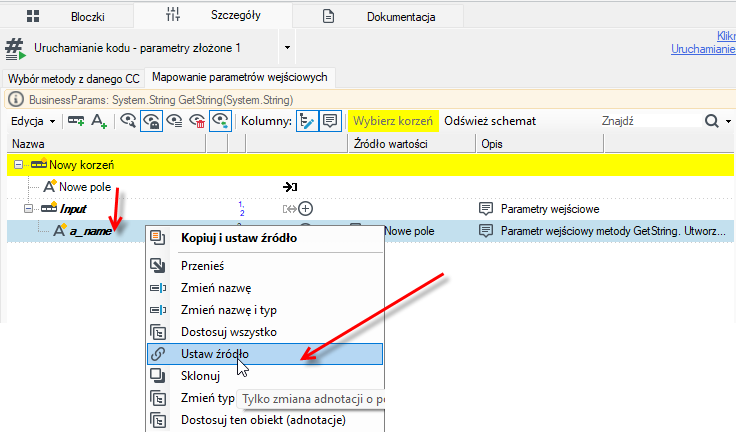
Task: Select the a_name tree item
Action: (91, 231)
